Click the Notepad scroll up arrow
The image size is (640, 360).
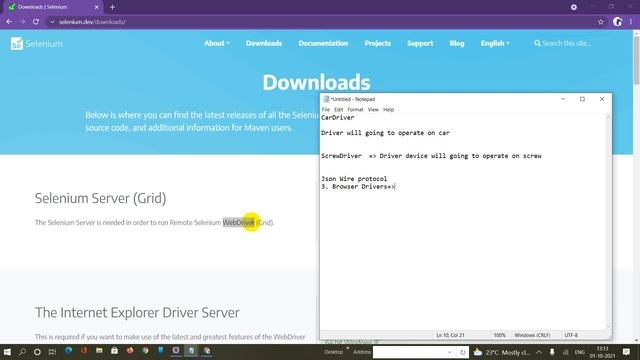(x=608, y=118)
